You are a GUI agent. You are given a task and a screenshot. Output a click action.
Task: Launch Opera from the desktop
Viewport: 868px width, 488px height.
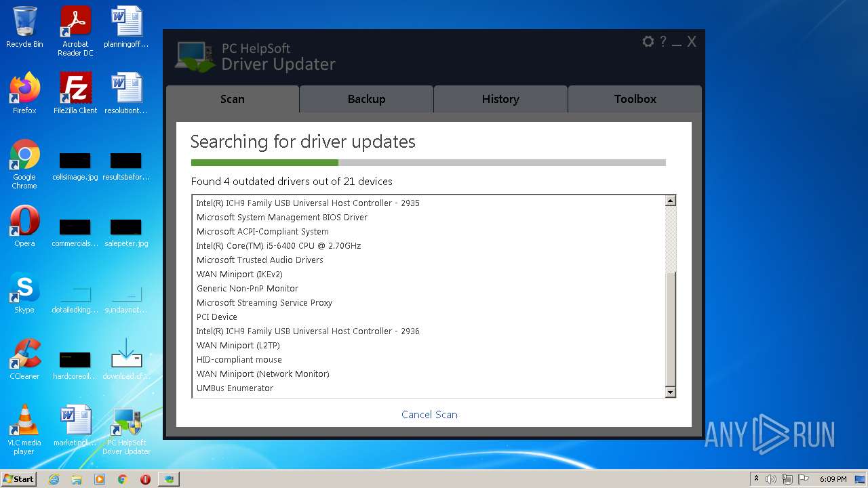click(x=24, y=226)
